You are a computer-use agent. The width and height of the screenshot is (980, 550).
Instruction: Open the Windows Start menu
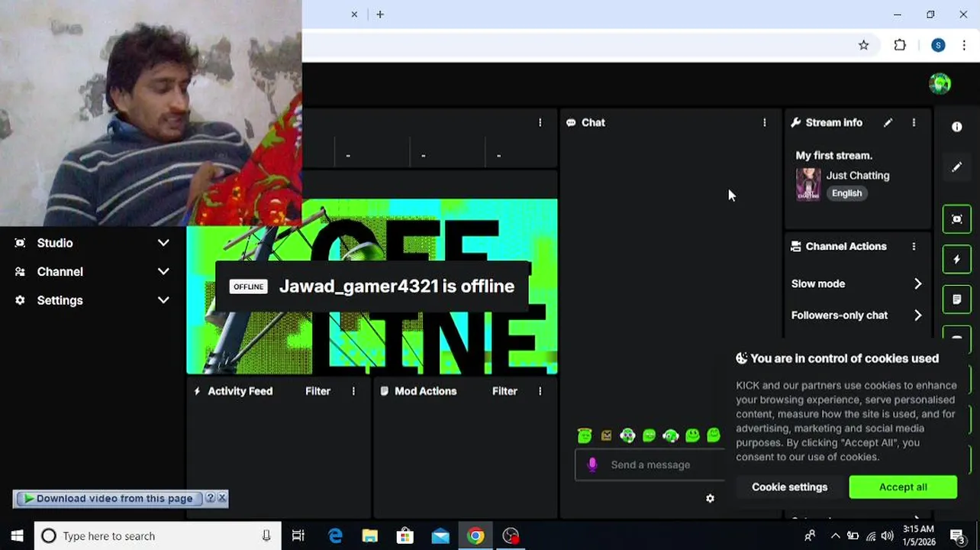[x=17, y=536]
